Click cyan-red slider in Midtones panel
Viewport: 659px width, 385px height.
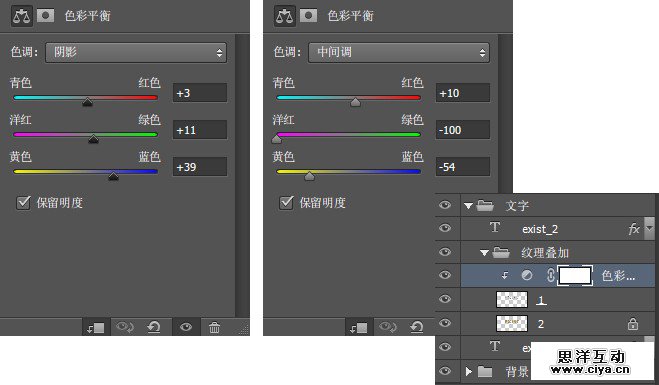pyautogui.click(x=348, y=98)
